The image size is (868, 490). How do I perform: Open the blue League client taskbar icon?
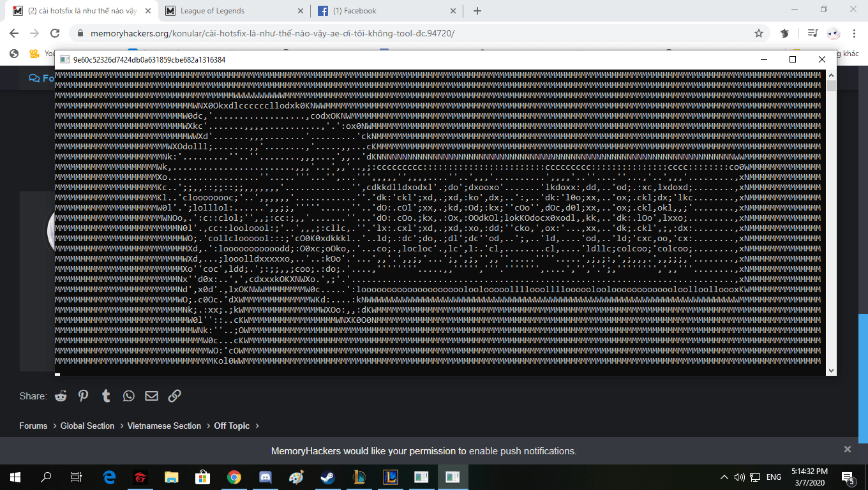390,477
